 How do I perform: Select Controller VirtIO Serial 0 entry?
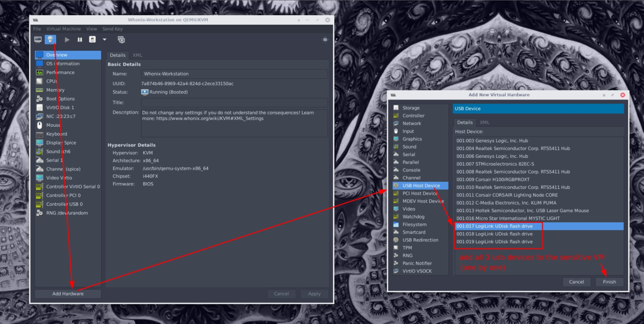pyautogui.click(x=68, y=187)
